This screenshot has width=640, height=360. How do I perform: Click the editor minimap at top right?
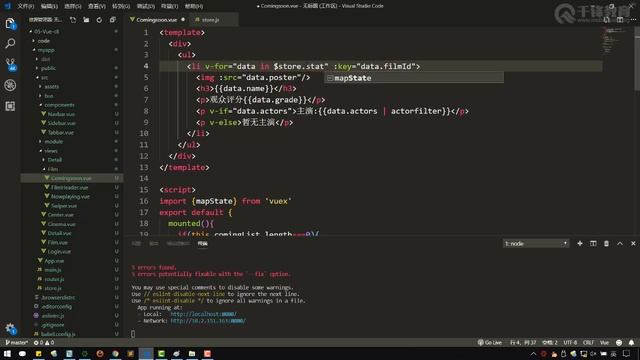[x=618, y=41]
